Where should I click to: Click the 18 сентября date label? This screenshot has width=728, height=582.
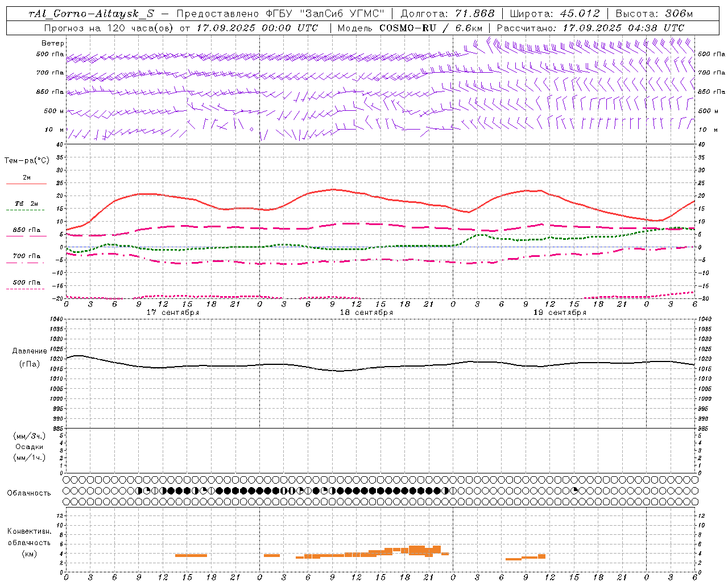tap(366, 313)
